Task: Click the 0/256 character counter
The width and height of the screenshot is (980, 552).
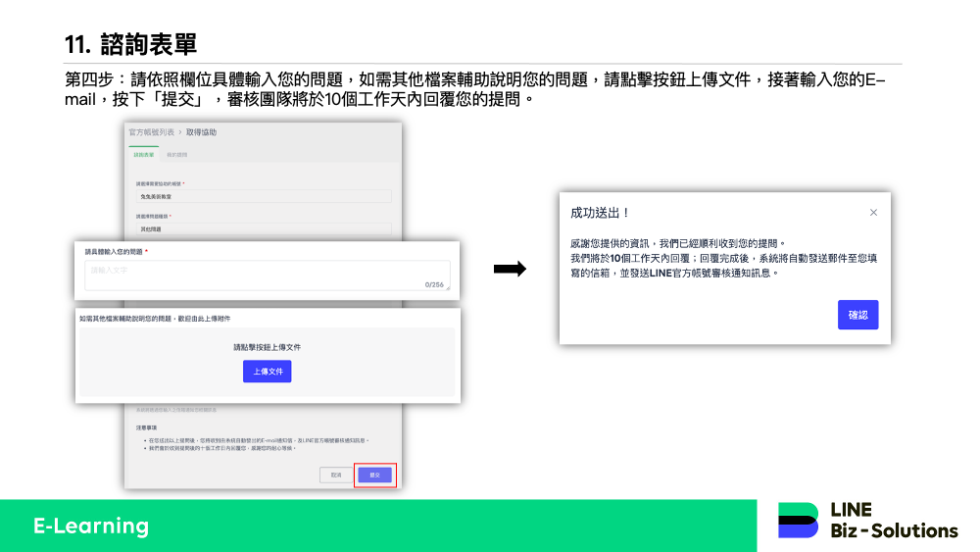Action: click(x=434, y=284)
